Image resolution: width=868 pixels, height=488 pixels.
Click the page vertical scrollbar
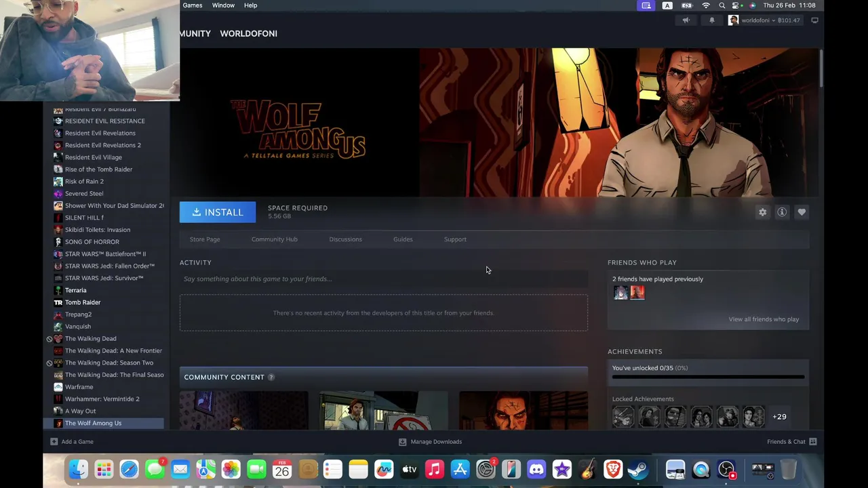[821, 68]
